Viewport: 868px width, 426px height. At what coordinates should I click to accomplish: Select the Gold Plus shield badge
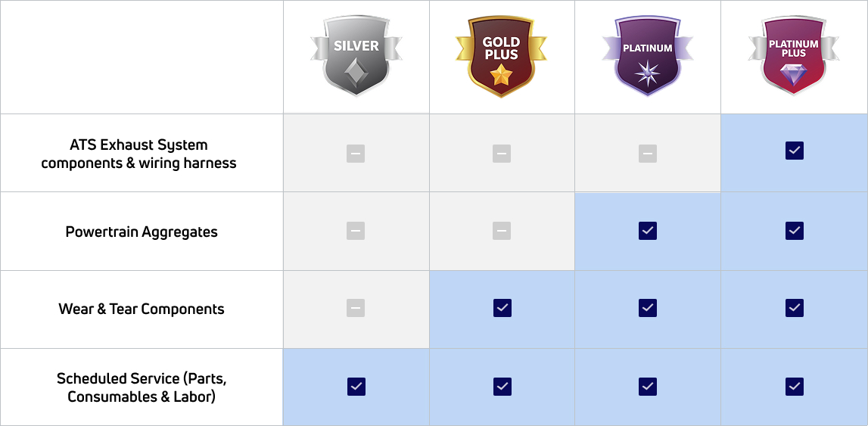click(501, 57)
